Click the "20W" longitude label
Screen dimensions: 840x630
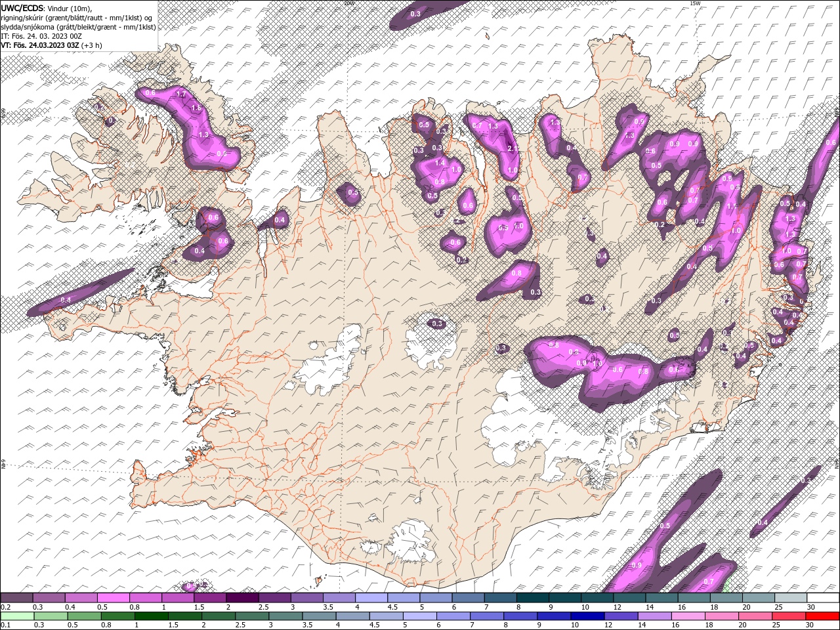(348, 3)
